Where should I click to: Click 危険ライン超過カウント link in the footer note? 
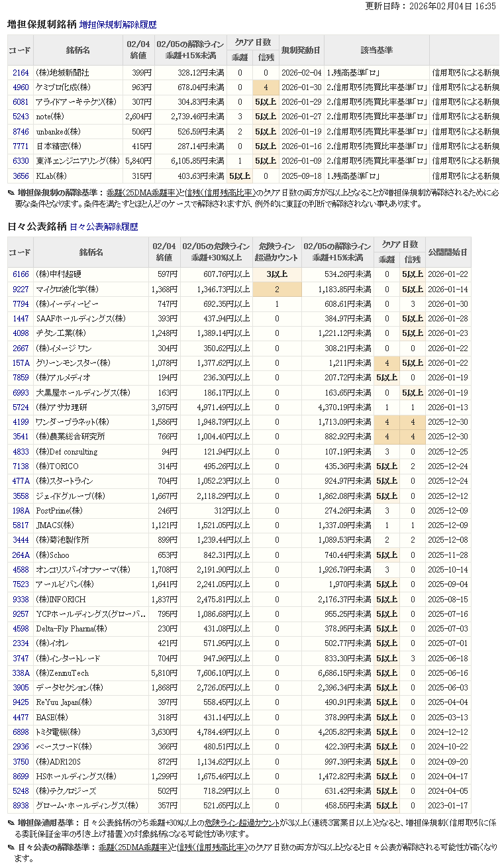[242, 823]
